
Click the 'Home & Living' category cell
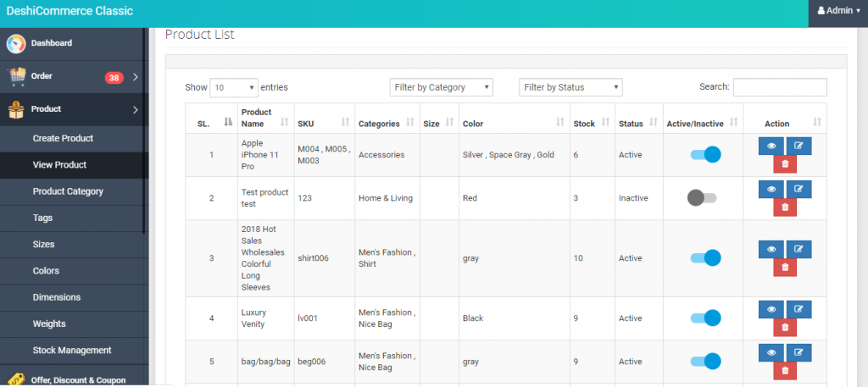(x=386, y=198)
